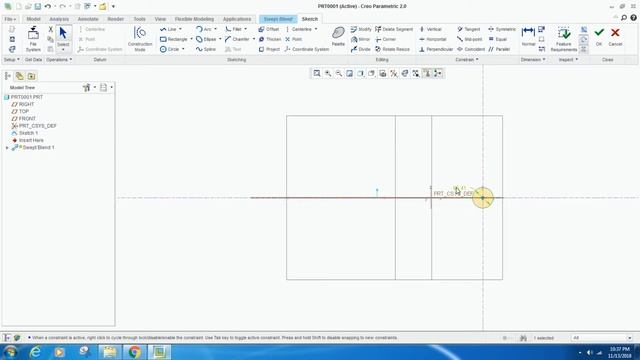Screen dimensions: 640x360
Task: Click the Rotate Resize tool
Action: (392, 49)
